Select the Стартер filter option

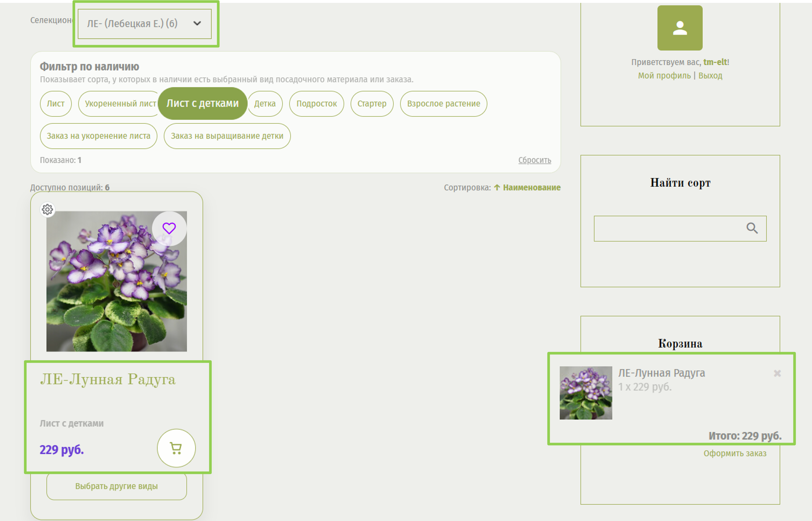[372, 104]
